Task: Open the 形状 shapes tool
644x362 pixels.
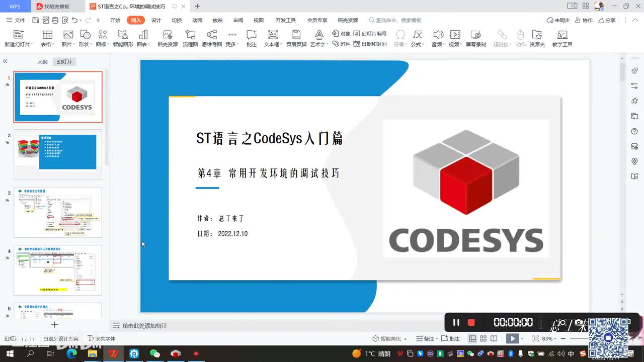Action: pos(85,38)
